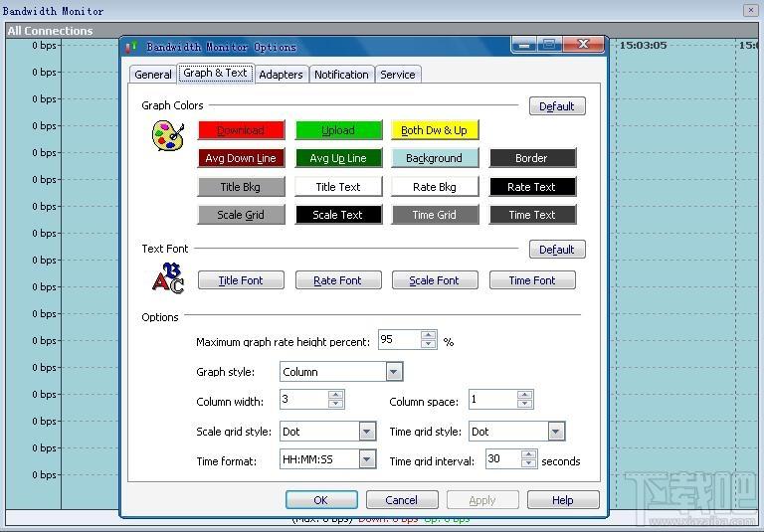Viewport: 764px width, 532px height.
Task: Open the Title Font chooser
Action: (x=241, y=280)
